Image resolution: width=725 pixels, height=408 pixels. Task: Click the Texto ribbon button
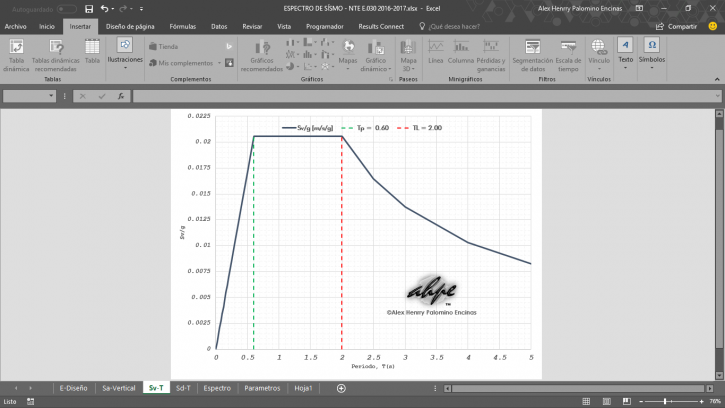pyautogui.click(x=624, y=52)
